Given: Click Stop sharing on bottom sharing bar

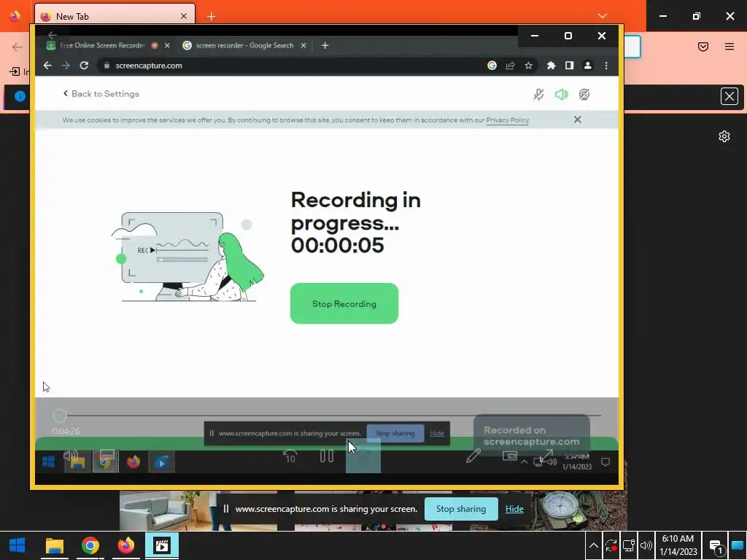Looking at the screenshot, I should click(x=461, y=508).
